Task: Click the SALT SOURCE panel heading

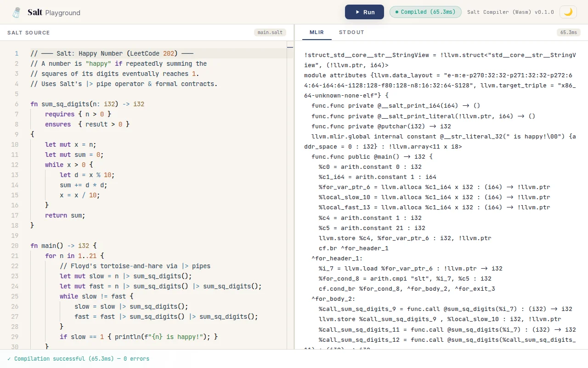Action: [28, 33]
